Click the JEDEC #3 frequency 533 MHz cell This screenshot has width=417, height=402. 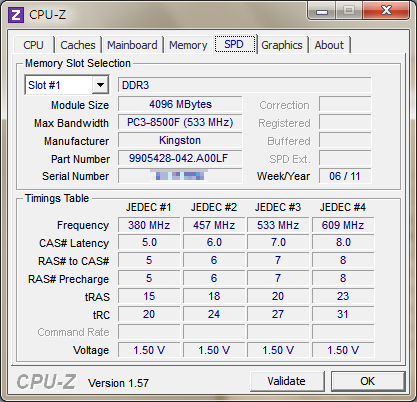click(278, 225)
